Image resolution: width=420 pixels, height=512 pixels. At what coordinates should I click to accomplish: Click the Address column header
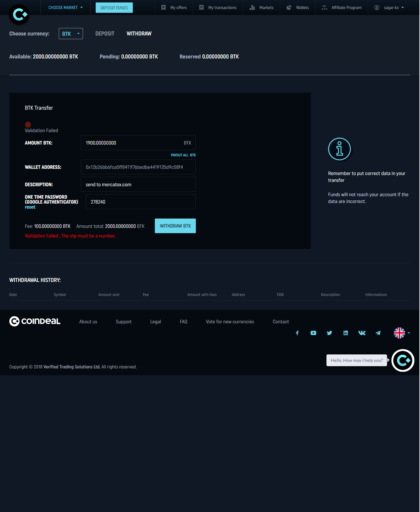click(238, 295)
